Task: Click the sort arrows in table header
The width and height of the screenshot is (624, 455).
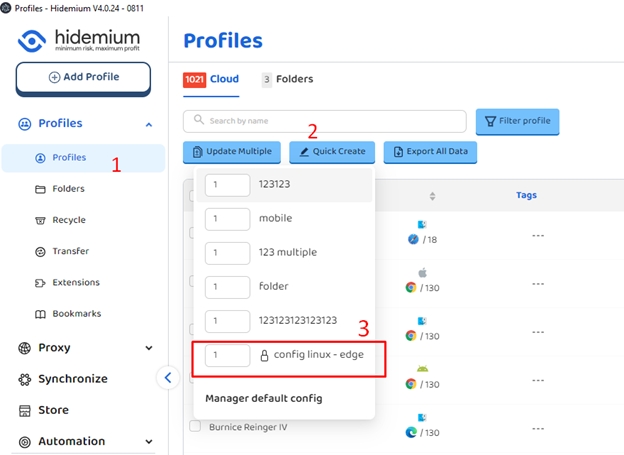Action: pos(432,196)
